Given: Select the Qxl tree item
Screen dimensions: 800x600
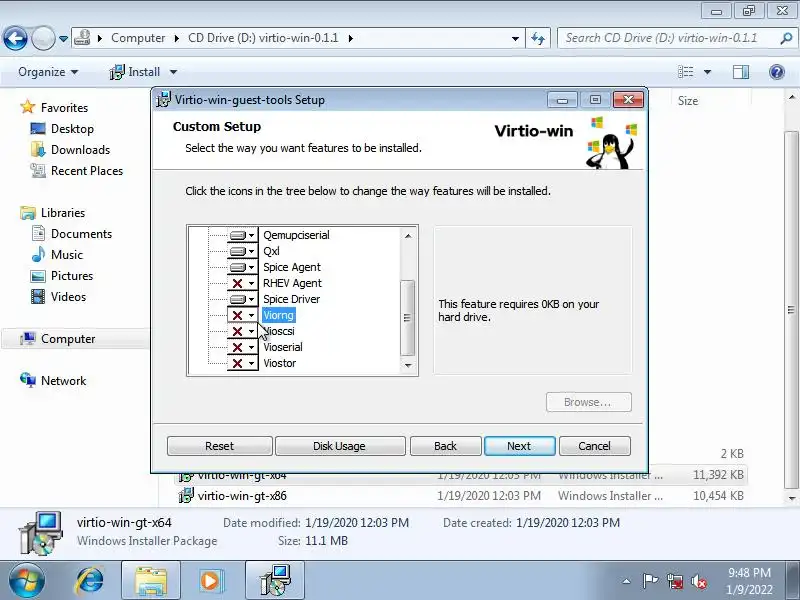Looking at the screenshot, I should pyautogui.click(x=271, y=251).
